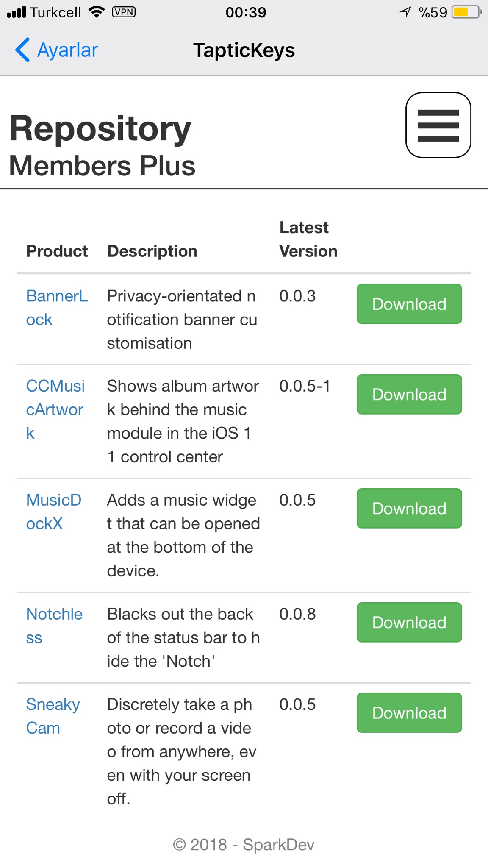The height and width of the screenshot is (868, 488).
Task: Download the SneakyCam package
Action: tap(409, 712)
